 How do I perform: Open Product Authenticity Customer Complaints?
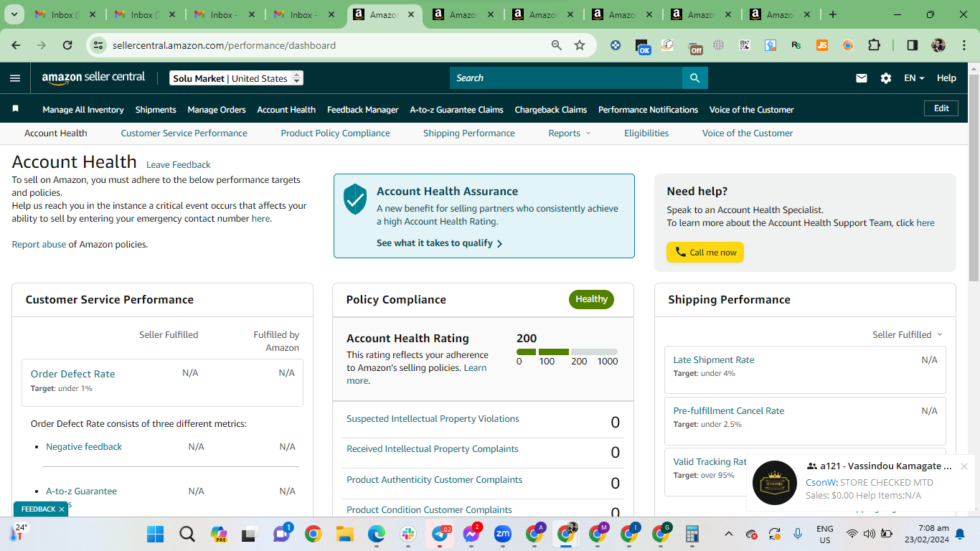click(434, 480)
